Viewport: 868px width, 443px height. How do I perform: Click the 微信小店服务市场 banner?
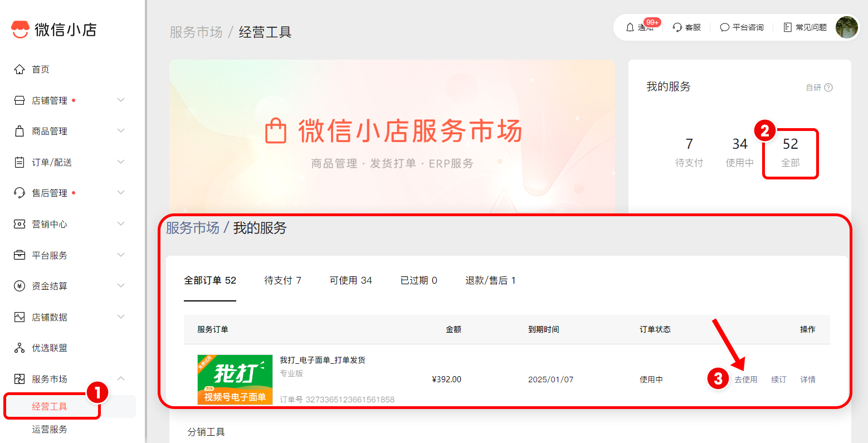coord(392,137)
